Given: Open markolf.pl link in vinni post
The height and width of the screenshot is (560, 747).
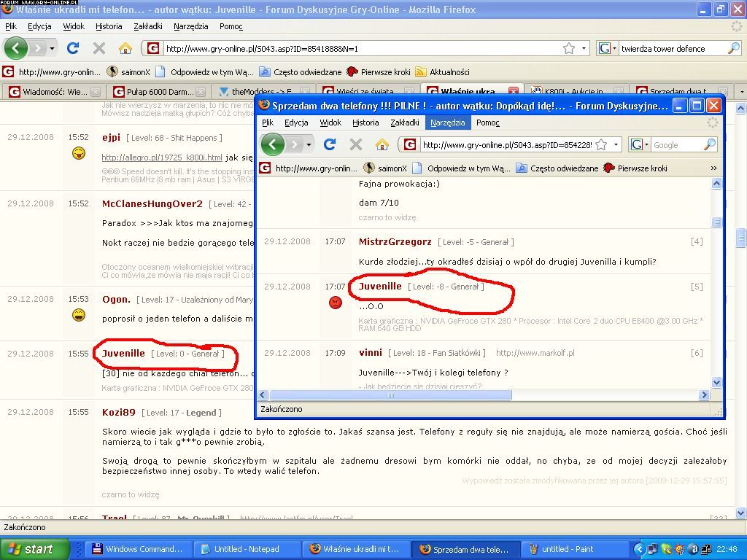Looking at the screenshot, I should [535, 353].
